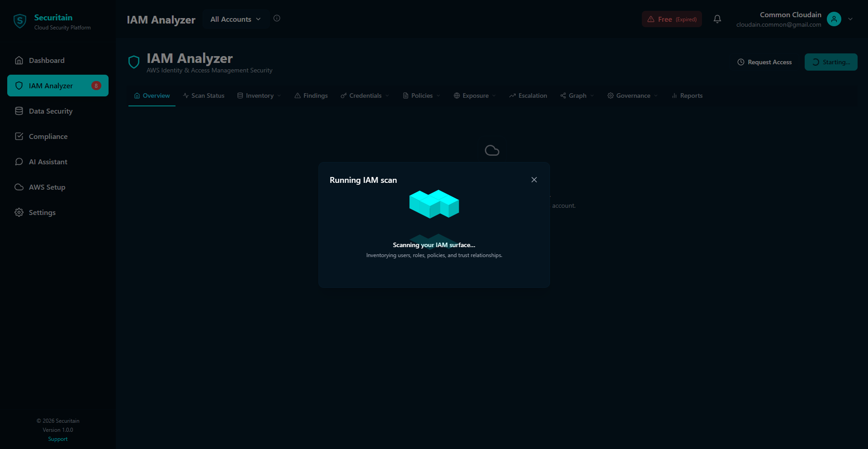Screen dimensions: 868x449
Task: Go to Compliance in the sidebar
Action: [58, 136]
